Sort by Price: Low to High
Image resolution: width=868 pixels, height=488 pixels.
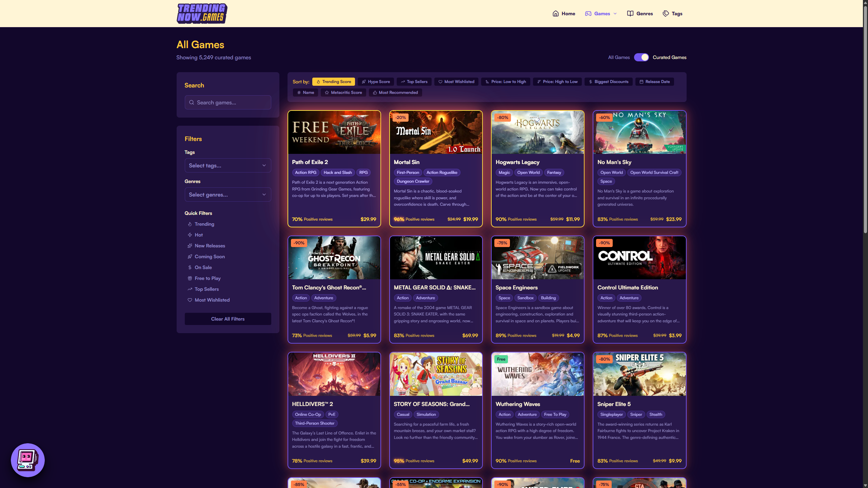[506, 82]
